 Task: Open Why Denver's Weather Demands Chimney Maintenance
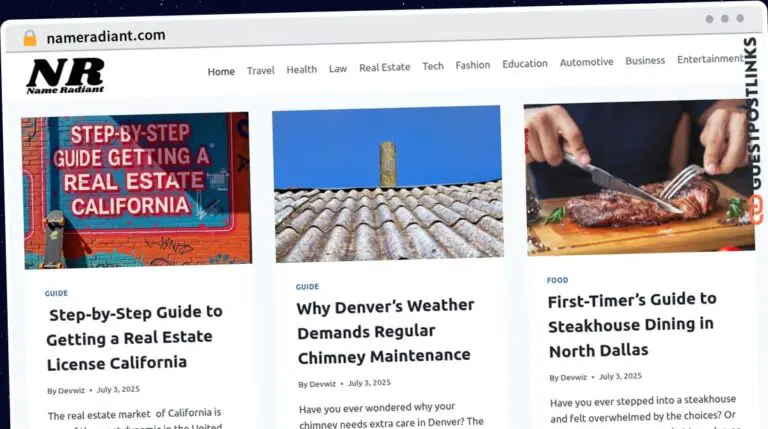point(385,332)
